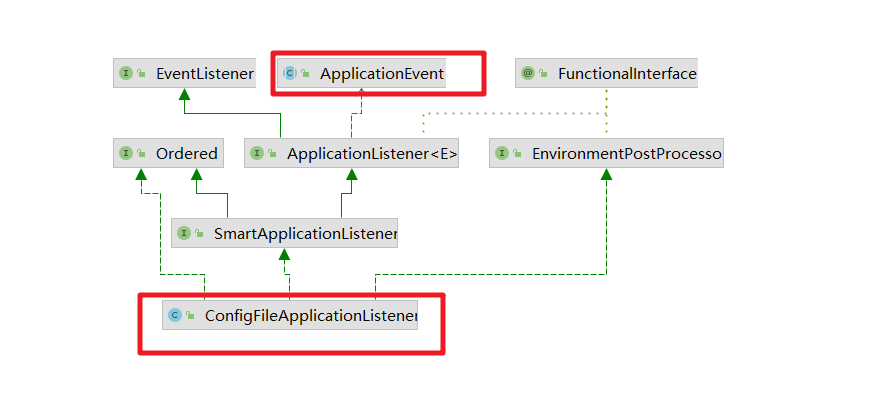Click the Ordered interface node
Image resolution: width=887 pixels, height=420 pixels.
click(x=169, y=153)
